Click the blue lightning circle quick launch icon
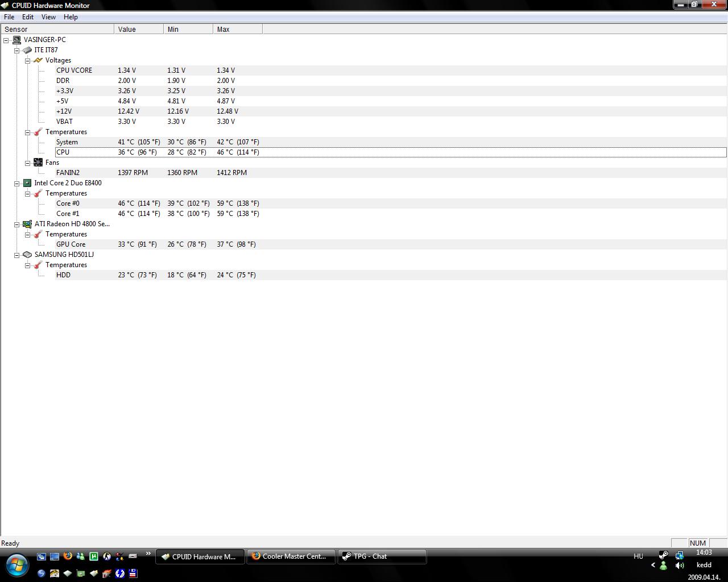This screenshot has height=582, width=728. pyautogui.click(x=120, y=573)
